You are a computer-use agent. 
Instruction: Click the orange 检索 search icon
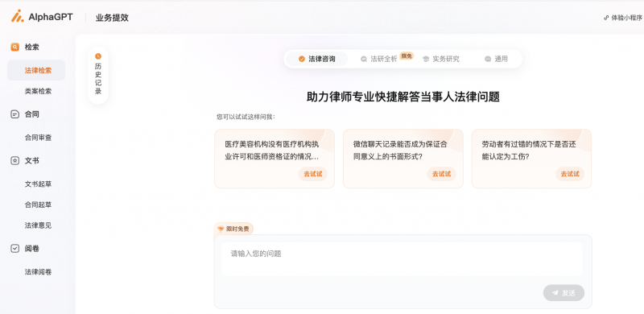pyautogui.click(x=14, y=48)
